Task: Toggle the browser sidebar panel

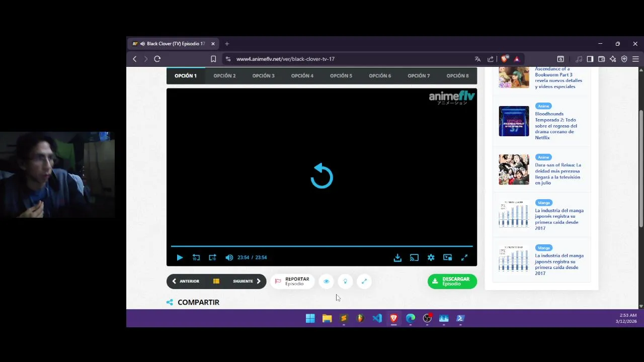Action: pos(590,59)
